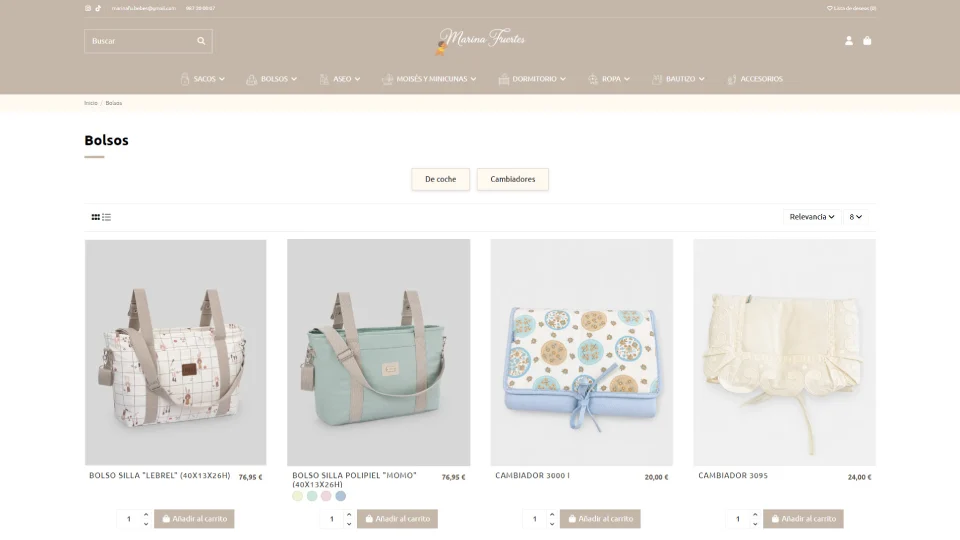Viewport: 960px width, 540px height.
Task: Decrease quantity for Lebrel bag
Action: [x=146, y=523]
